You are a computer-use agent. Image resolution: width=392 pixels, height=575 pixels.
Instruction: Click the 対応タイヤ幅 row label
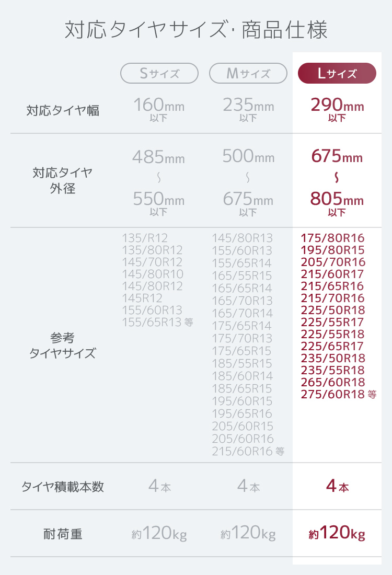(x=63, y=110)
